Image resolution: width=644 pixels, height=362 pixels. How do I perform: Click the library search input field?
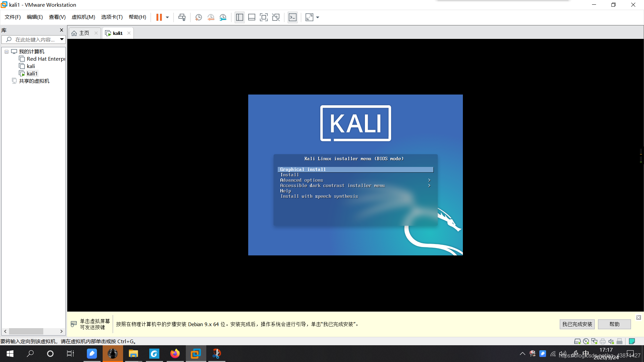(x=34, y=40)
